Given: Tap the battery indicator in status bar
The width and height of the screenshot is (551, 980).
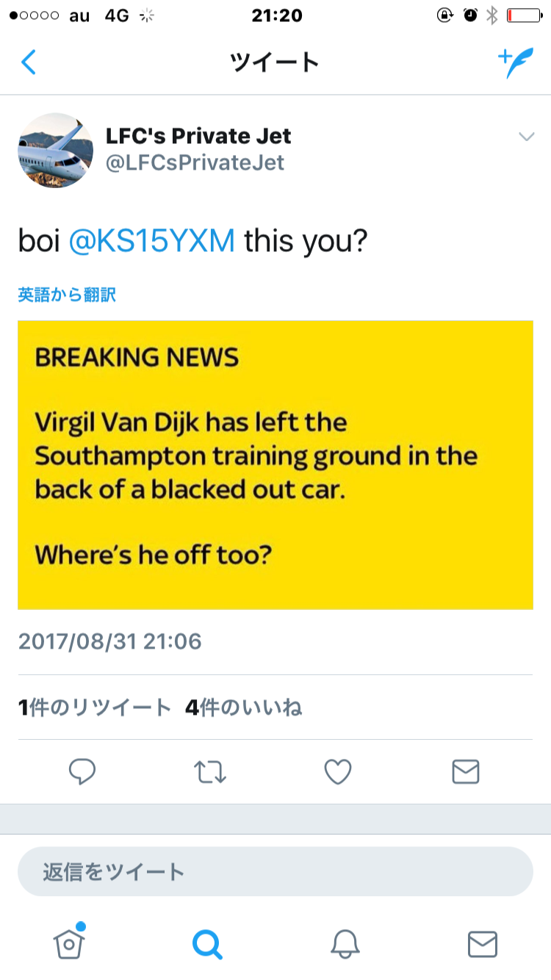Looking at the screenshot, I should (x=524, y=15).
